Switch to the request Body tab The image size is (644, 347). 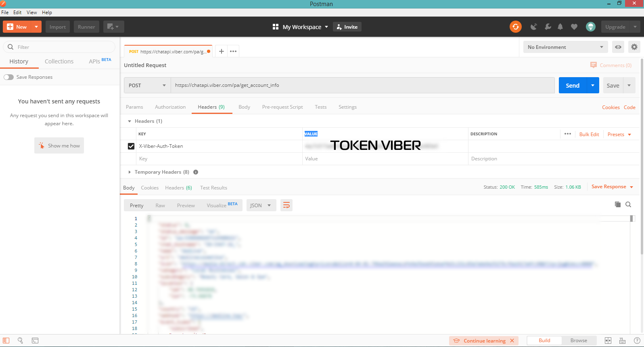click(244, 107)
